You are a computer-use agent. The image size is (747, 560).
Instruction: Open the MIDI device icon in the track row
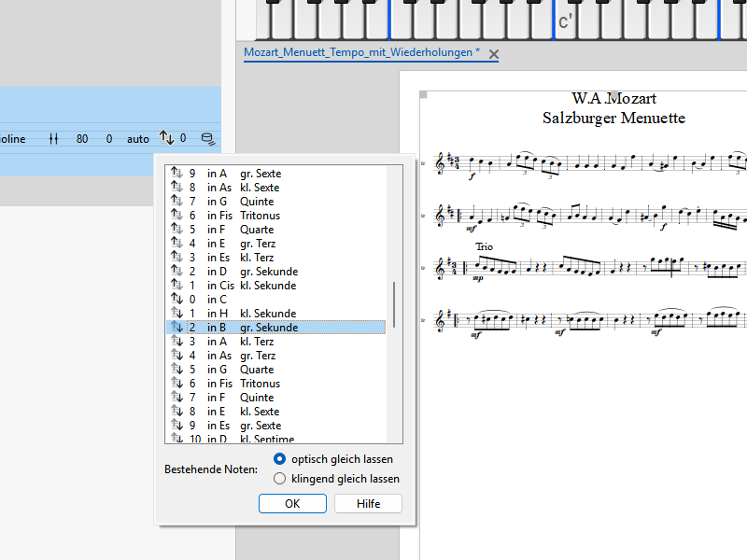click(x=207, y=138)
